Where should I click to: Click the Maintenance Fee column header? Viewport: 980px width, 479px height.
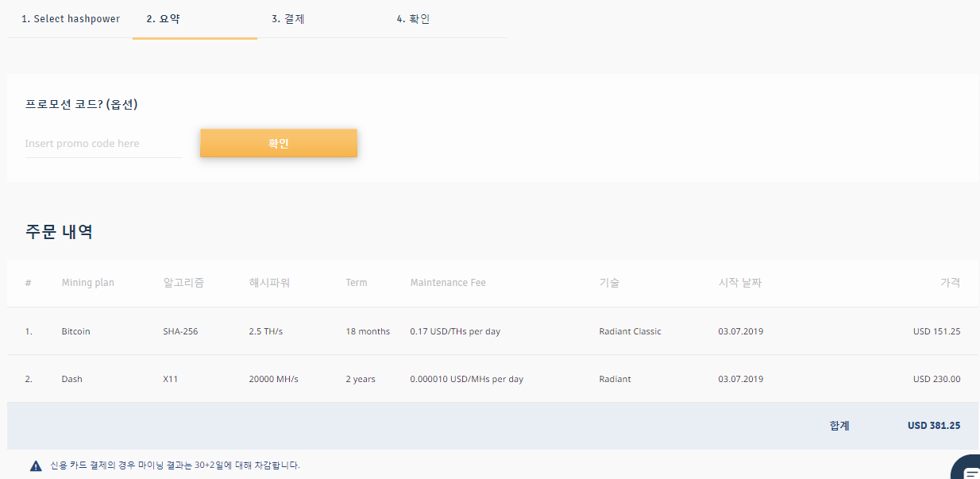tap(448, 283)
